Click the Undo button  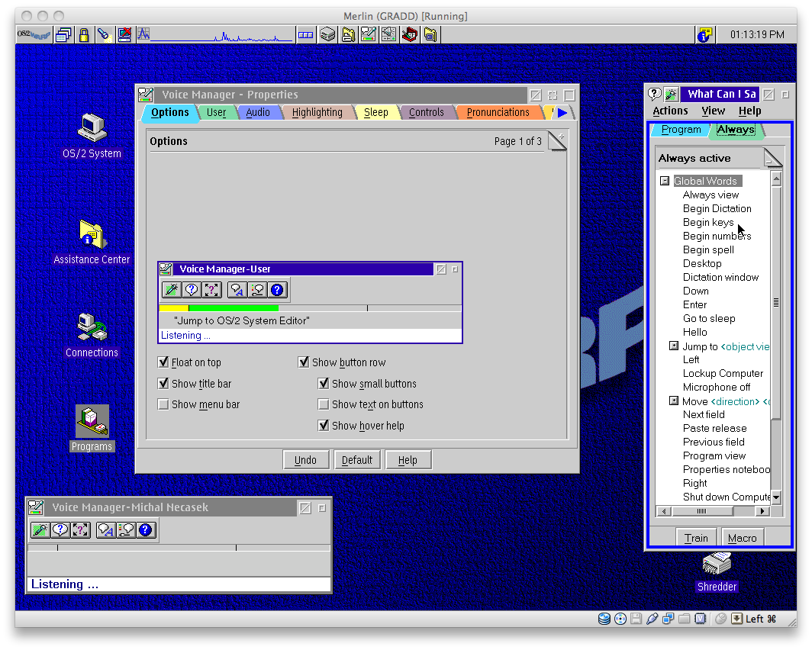coord(305,460)
